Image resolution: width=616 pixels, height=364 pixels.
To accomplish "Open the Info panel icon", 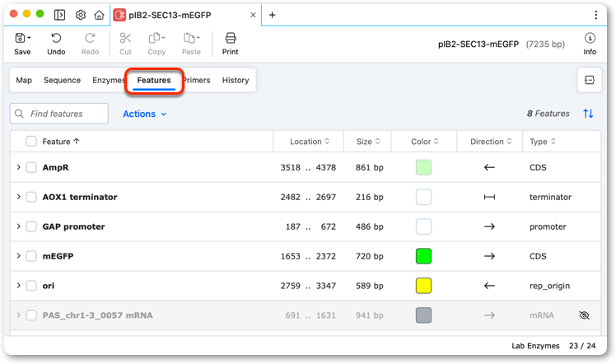I will 590,38.
